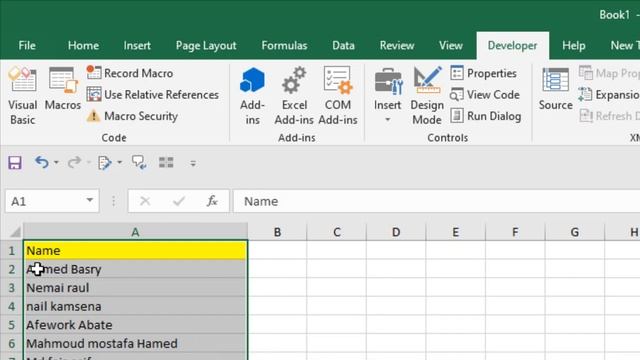
Task: Open COM Add-ins dialog
Action: coord(338,96)
